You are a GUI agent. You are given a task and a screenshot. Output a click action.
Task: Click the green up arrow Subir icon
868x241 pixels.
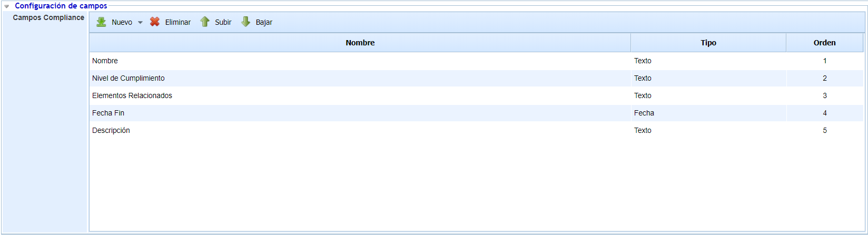pyautogui.click(x=205, y=22)
